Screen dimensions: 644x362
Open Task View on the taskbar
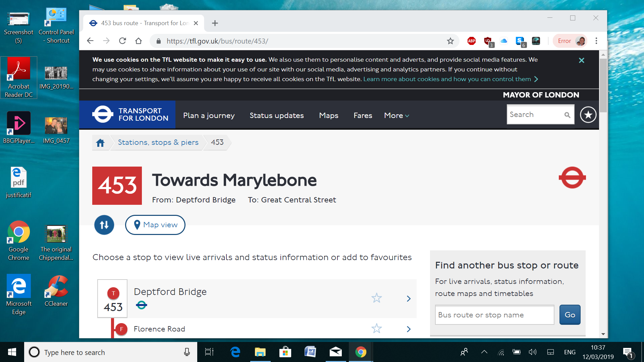click(209, 352)
